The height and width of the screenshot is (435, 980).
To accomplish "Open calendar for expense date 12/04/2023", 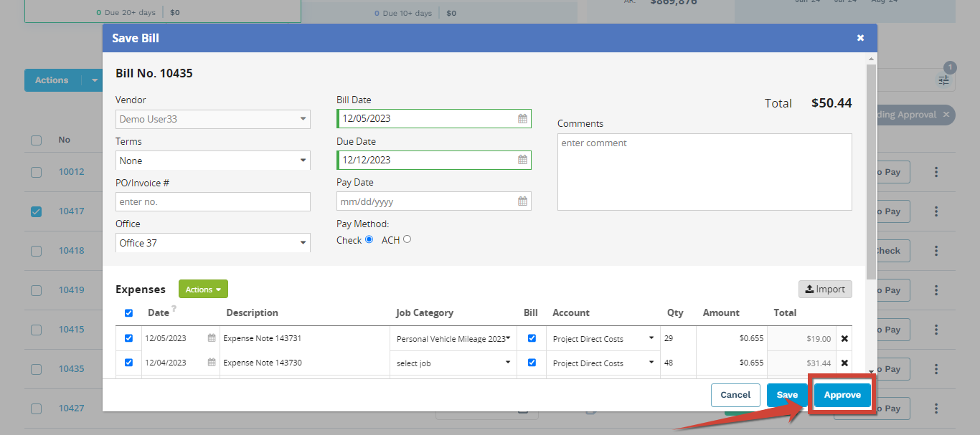I will click(212, 363).
